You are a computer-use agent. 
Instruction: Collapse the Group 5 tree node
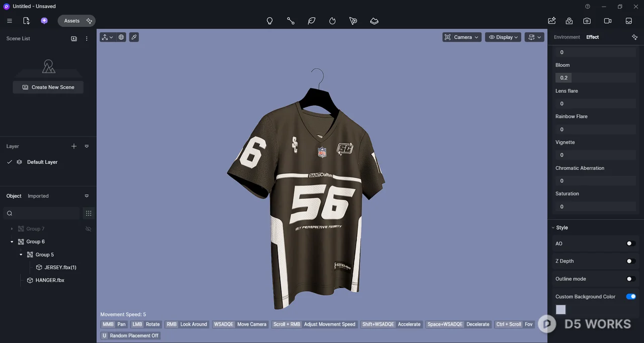21,255
